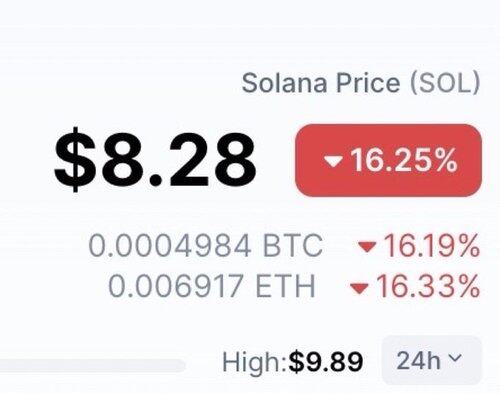Click the 0.006917 ETH value

212,286
